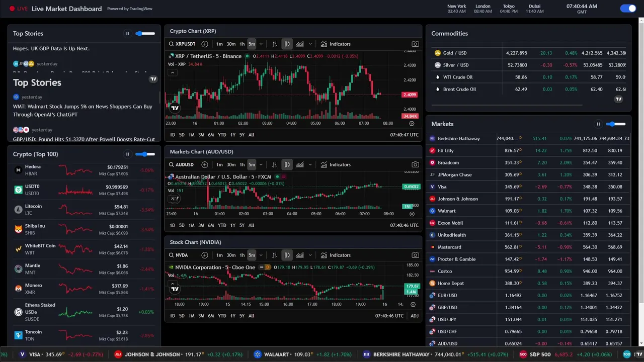Screen dimensions: 644x362
Task: Select bars chart style in XRP chart
Action: click(x=274, y=44)
